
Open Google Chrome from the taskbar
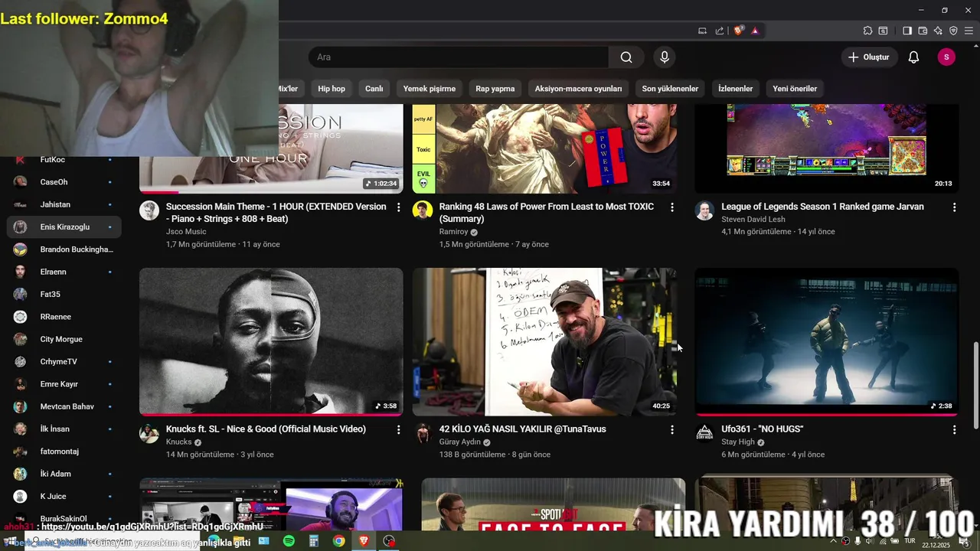338,541
